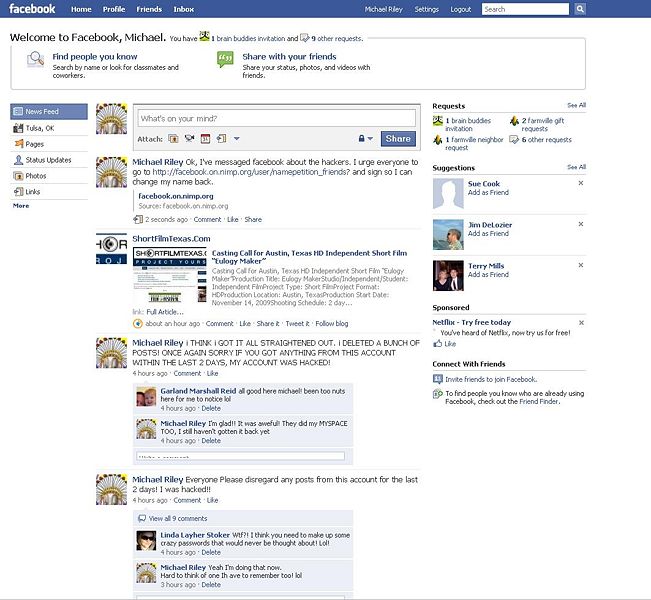The width and height of the screenshot is (651, 600).
Task: Click Terry Mills profile photo thumbnail
Action: [x=447, y=275]
